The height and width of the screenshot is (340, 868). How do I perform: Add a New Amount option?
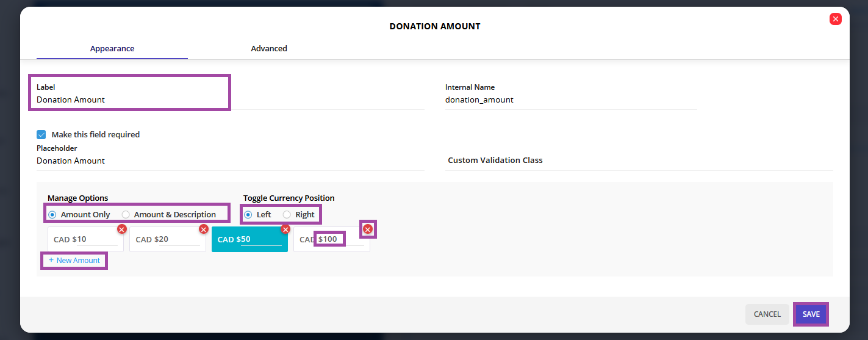tap(74, 261)
